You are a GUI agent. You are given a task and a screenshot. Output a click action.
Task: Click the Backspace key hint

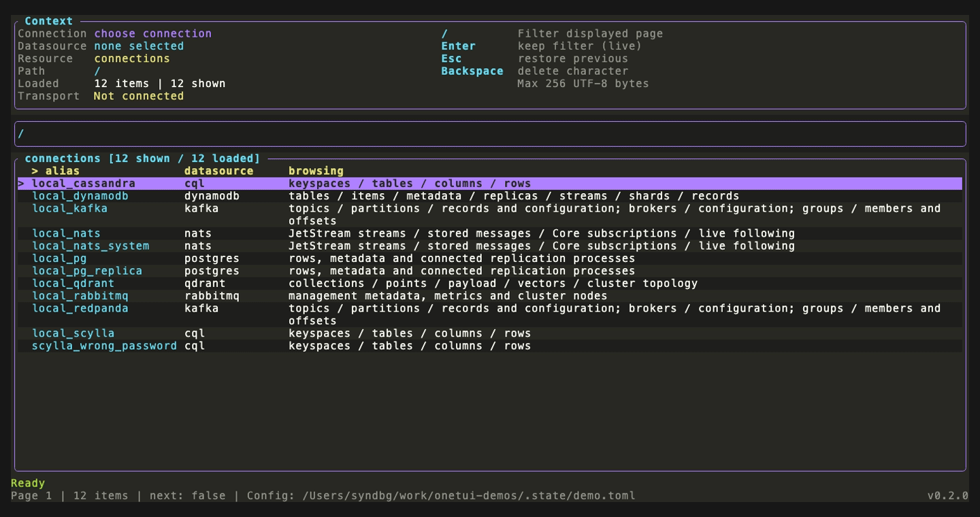click(472, 71)
